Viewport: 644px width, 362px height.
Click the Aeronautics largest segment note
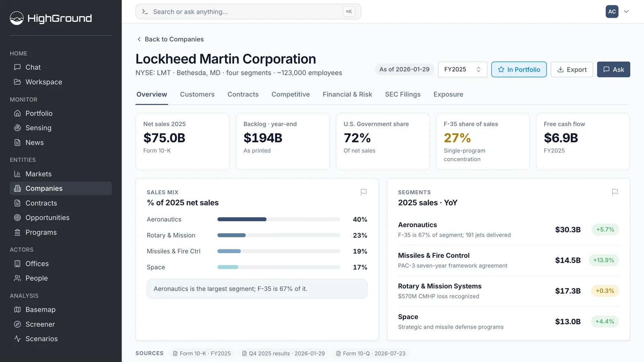257,289
